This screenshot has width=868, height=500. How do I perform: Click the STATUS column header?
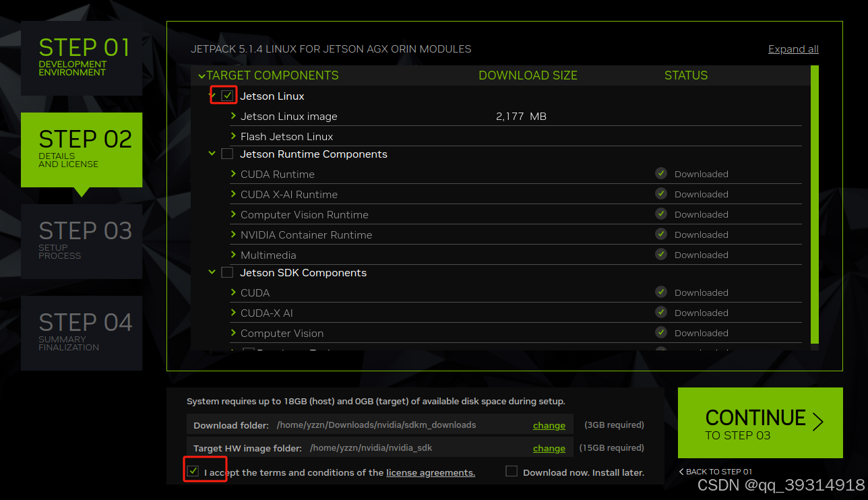click(x=686, y=75)
